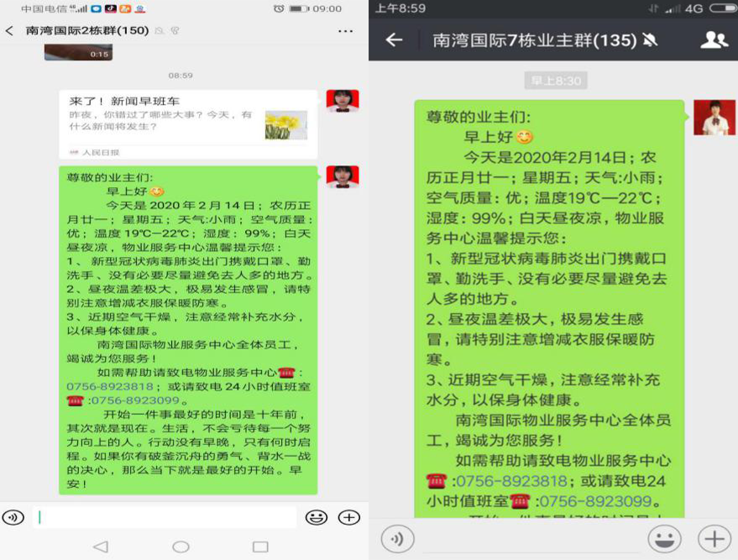Dial 0756-8923099 link in left message
The height and width of the screenshot is (560, 738).
tap(135, 400)
